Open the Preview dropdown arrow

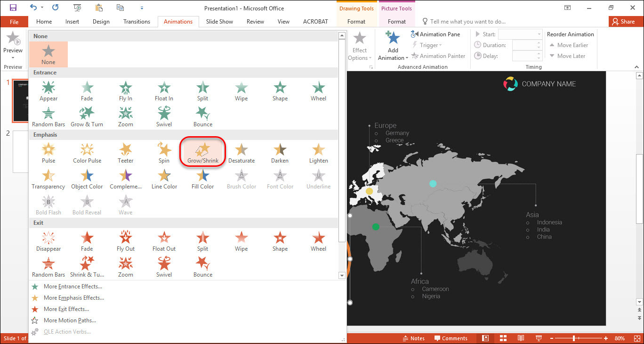(x=13, y=58)
